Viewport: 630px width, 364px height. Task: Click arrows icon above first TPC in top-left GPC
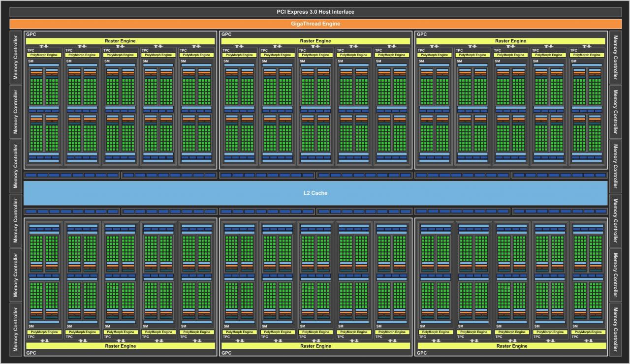44,47
